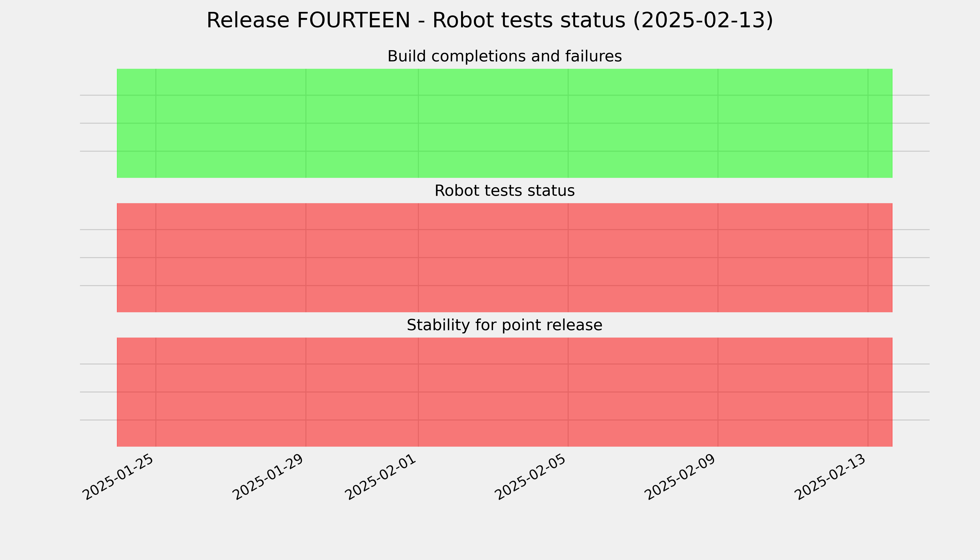Viewport: 980px width, 560px height.
Task: Click the green Build completions status band
Action: (505, 123)
